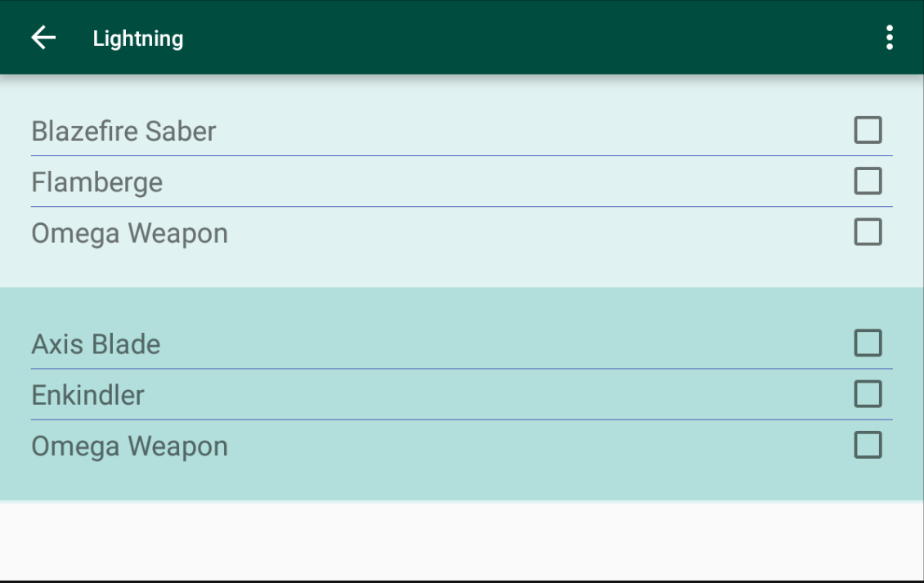Select the Blazefire Saber weapon name
The image size is (924, 583).
[123, 131]
